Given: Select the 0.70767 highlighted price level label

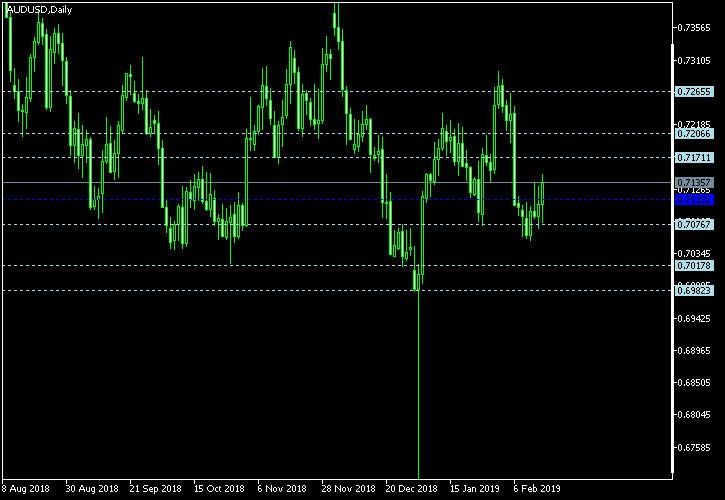Looking at the screenshot, I should click(x=694, y=225).
